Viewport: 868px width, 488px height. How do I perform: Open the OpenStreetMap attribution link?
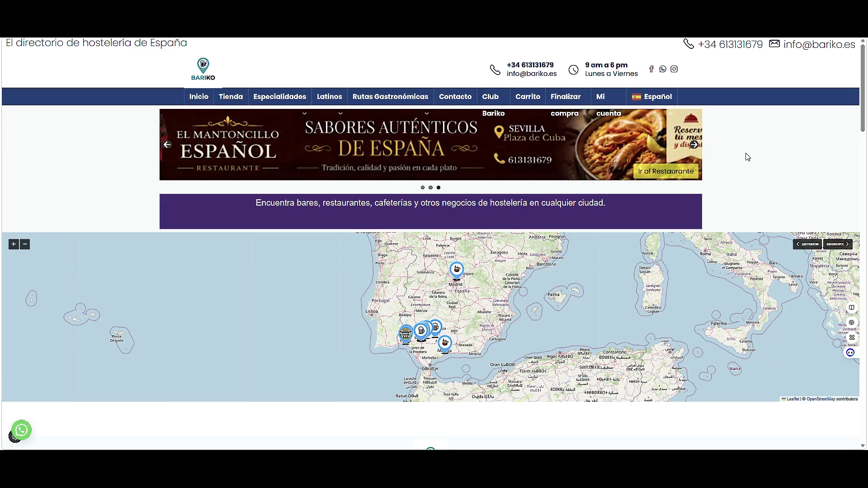[x=821, y=399]
